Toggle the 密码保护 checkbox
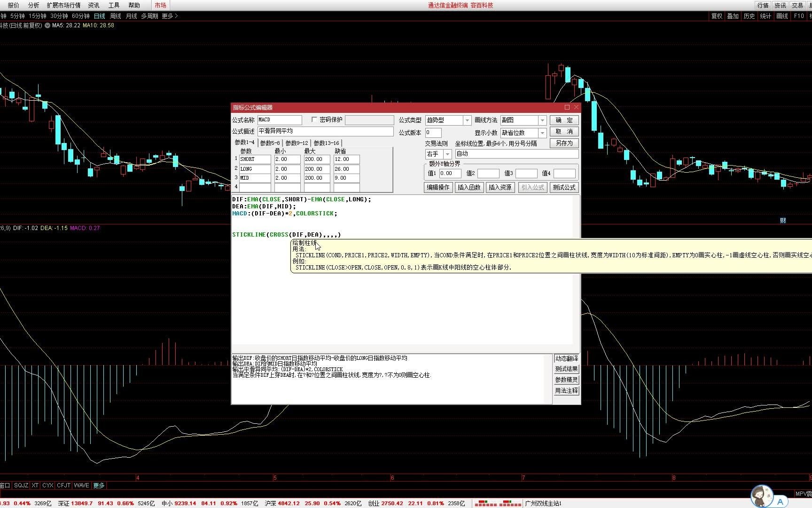 (314, 119)
